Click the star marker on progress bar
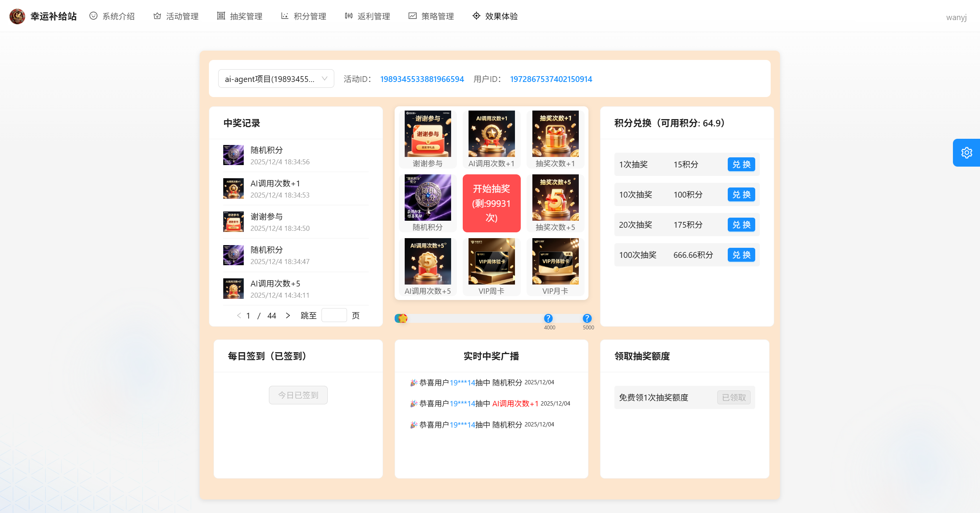The image size is (980, 513). (x=402, y=318)
